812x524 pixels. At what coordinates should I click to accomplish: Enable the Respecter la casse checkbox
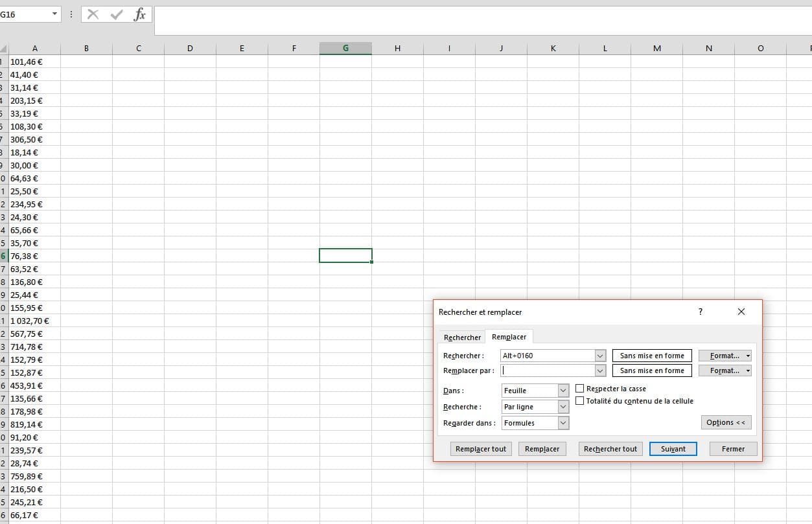[x=580, y=389]
